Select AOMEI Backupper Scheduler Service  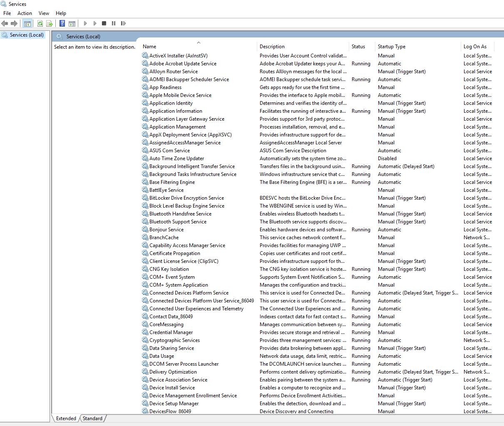tap(189, 79)
